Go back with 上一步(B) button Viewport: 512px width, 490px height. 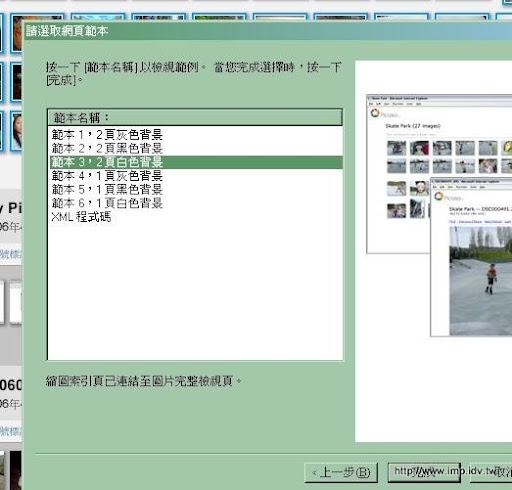(x=341, y=472)
